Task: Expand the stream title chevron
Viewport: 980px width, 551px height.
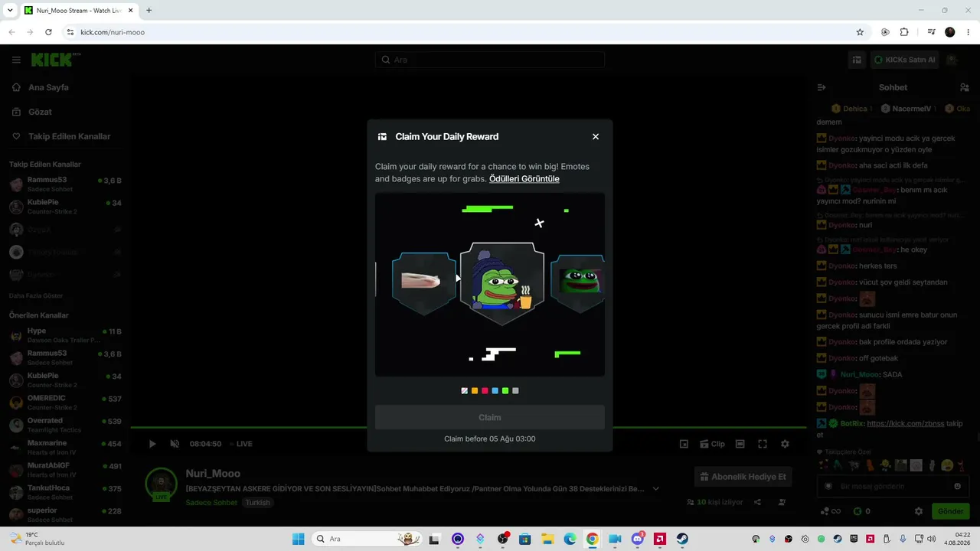Action: pos(656,489)
